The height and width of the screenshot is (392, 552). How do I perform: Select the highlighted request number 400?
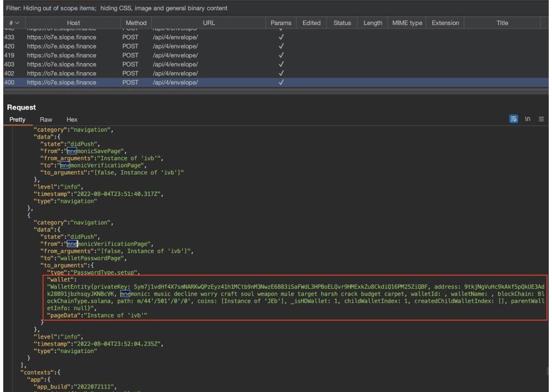tap(9, 82)
